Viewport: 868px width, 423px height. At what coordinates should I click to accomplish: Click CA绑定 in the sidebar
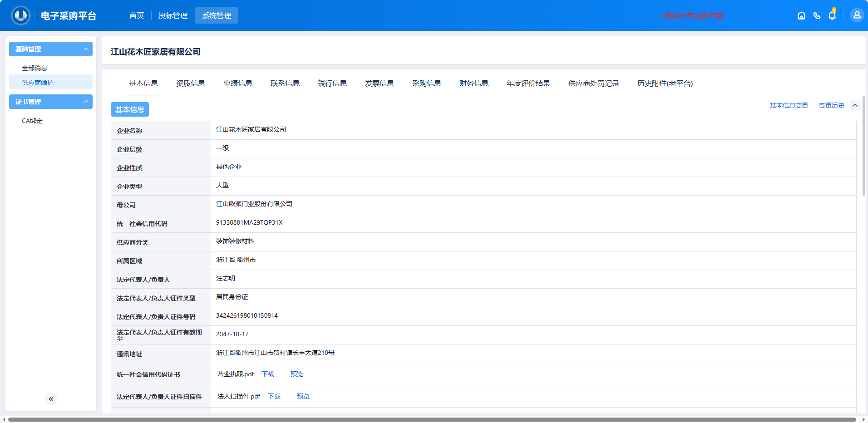point(32,121)
